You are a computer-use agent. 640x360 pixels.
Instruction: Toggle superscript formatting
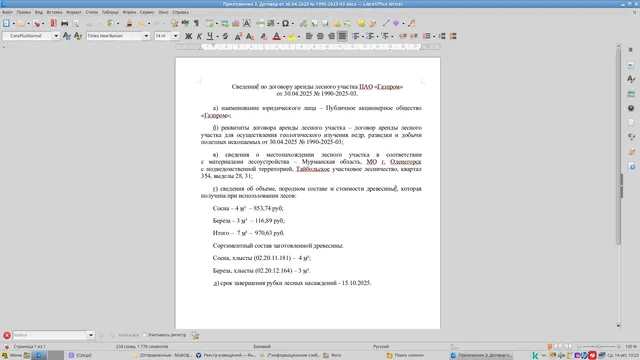tap(238, 36)
